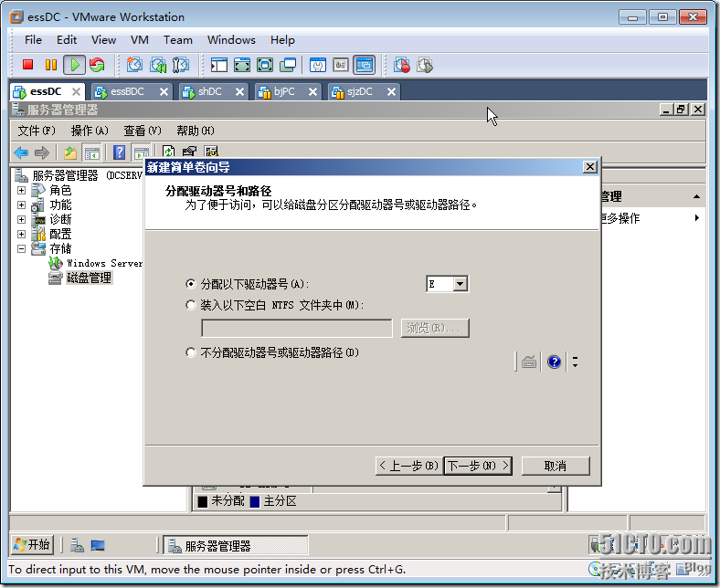720x588 pixels.
Task: Click the black 未分配 legend swatch
Action: pos(203,501)
